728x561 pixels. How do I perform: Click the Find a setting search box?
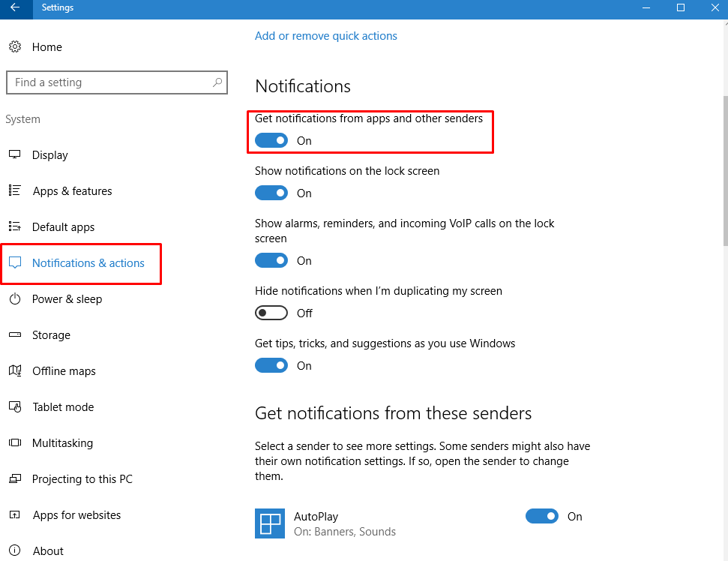tap(117, 82)
